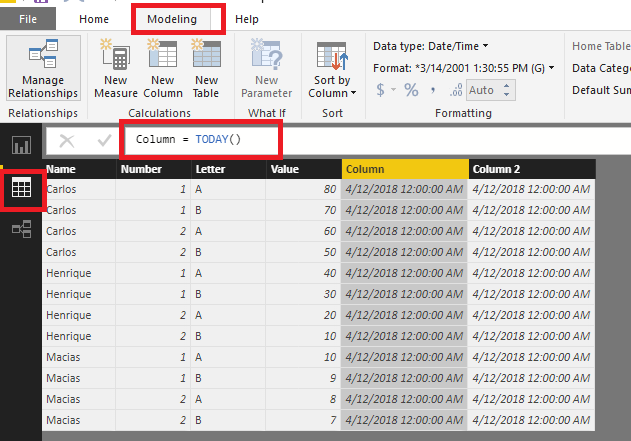This screenshot has width=631, height=441.
Task: Create a New Measure
Action: (116, 68)
